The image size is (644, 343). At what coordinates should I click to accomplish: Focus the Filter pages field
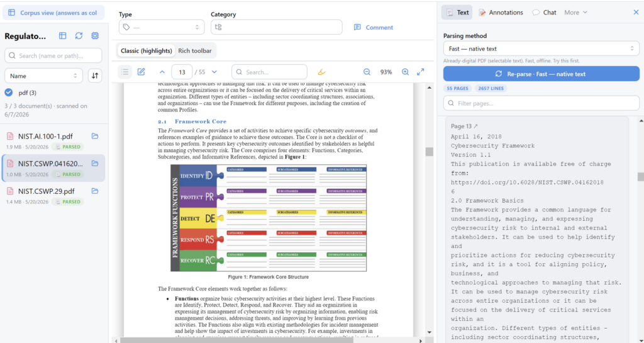(541, 103)
